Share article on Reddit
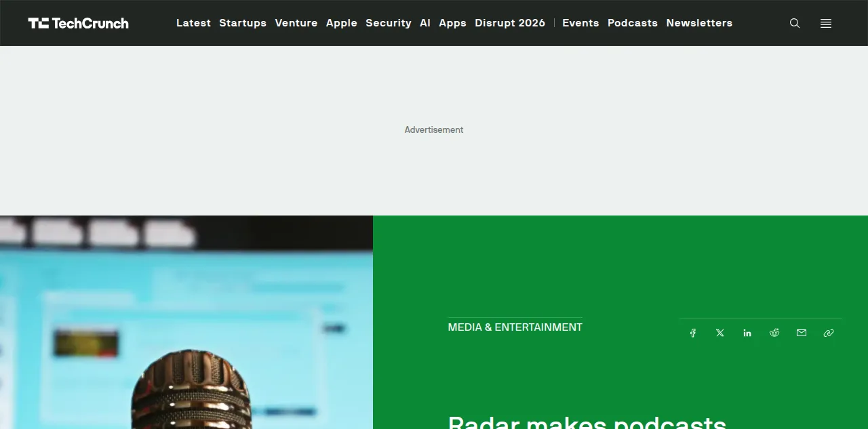868x429 pixels. (774, 333)
